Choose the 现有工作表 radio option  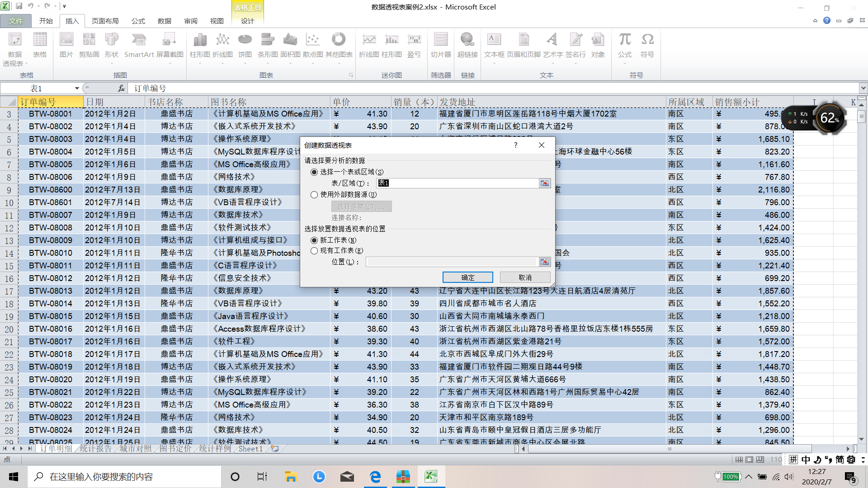tap(314, 251)
